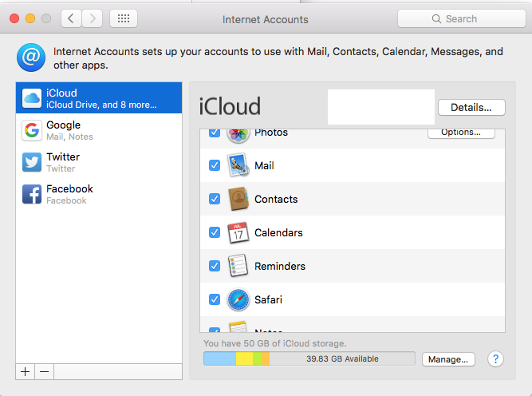
Task: Uncheck the Safari checkbox
Action: [x=215, y=299]
